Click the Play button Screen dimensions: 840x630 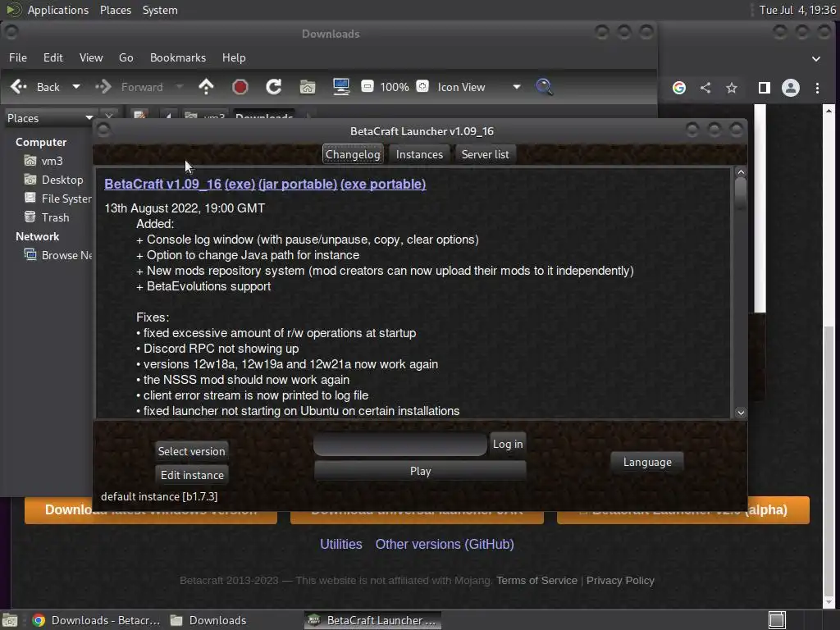[420, 472]
